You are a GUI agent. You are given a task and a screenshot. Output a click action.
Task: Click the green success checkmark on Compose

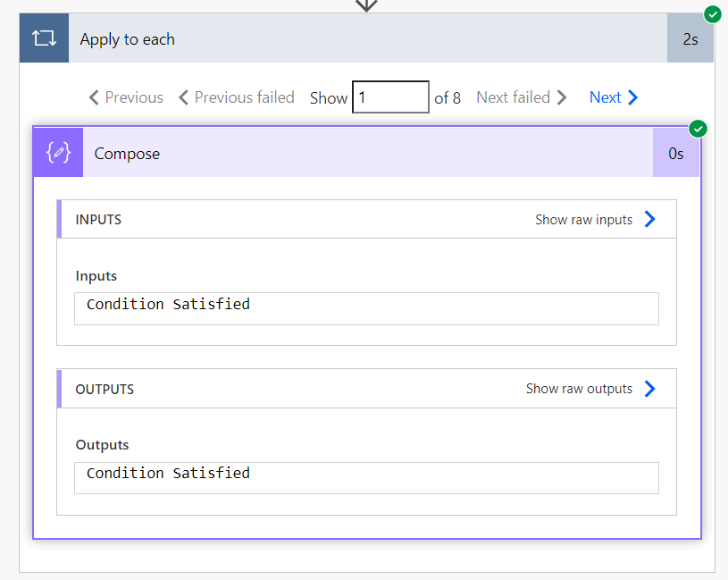698,129
